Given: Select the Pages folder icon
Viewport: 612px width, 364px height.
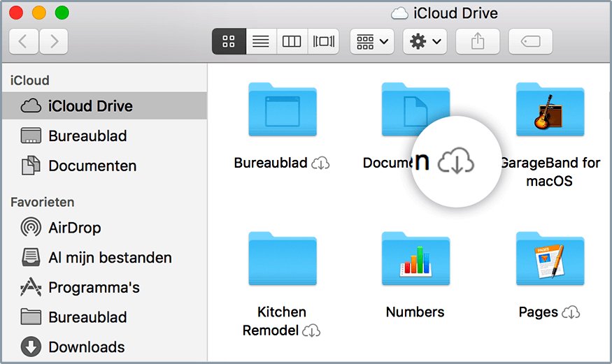Looking at the screenshot, I should 550,259.
